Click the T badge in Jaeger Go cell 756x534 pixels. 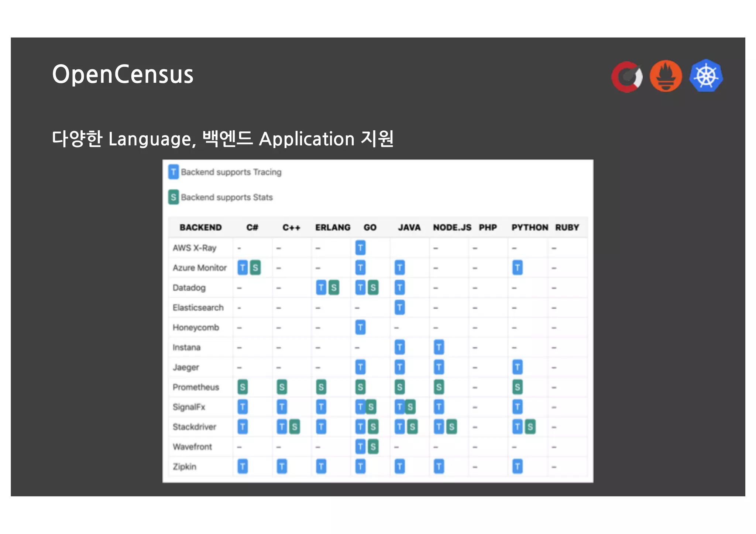[360, 367]
